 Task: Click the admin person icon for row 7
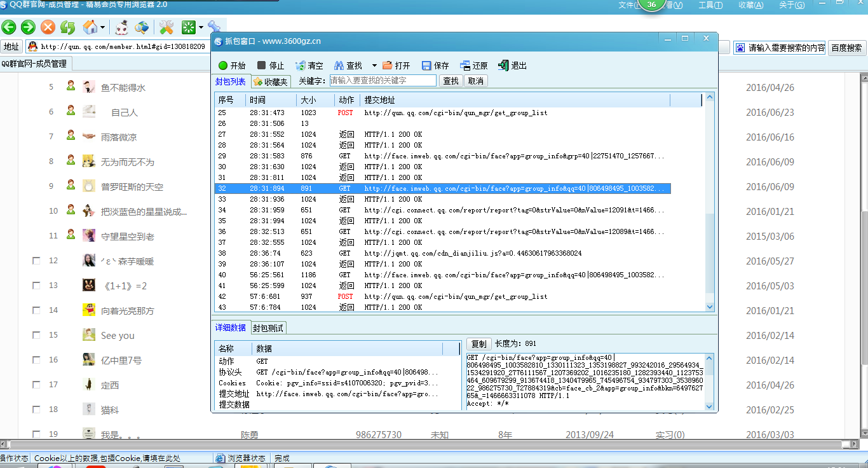71,135
